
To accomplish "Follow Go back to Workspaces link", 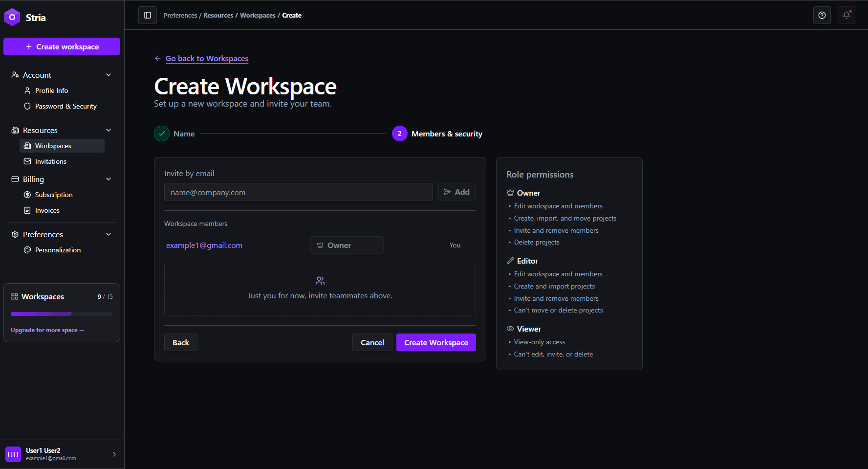I will pyautogui.click(x=207, y=58).
